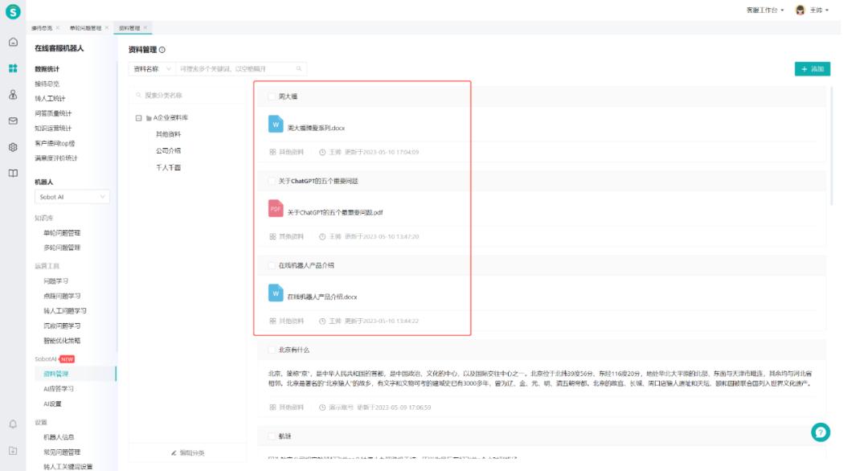Select 公司介绍 category in tree

168,150
